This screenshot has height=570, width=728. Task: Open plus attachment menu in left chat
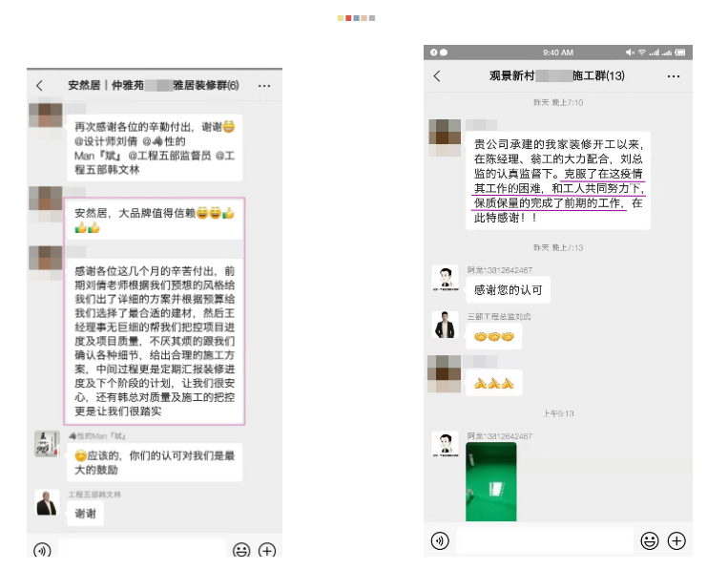[267, 550]
